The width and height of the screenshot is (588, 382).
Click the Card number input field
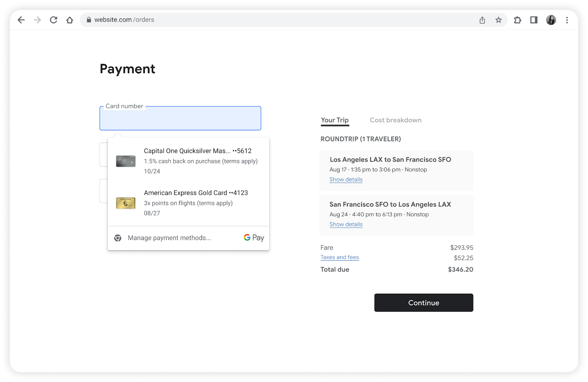click(180, 118)
